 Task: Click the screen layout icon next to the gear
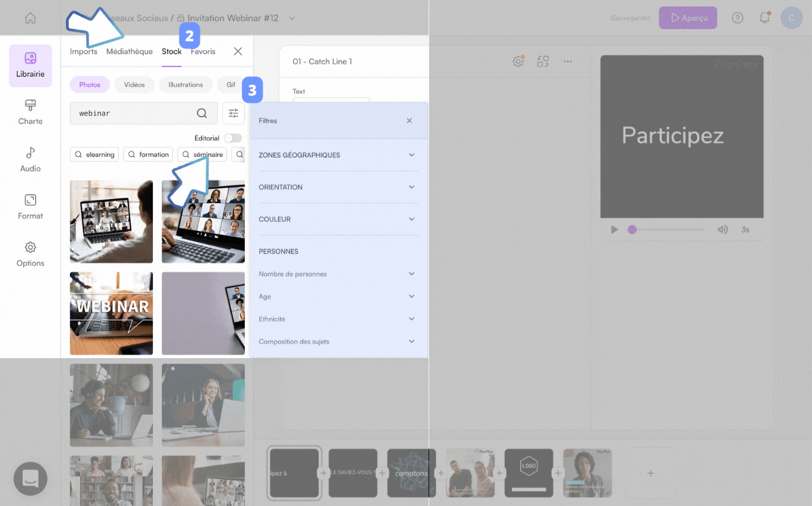pyautogui.click(x=543, y=61)
